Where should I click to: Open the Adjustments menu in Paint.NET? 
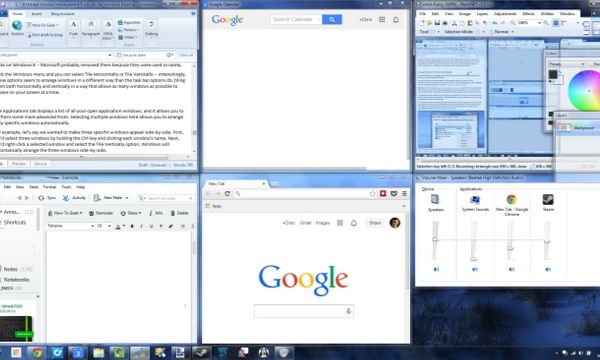pyautogui.click(x=505, y=14)
